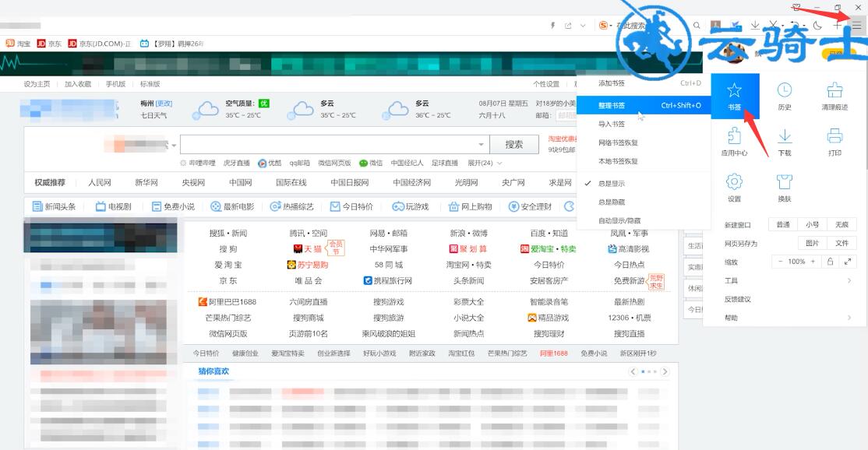Click the lightning speed-mode icon in address bar
The image size is (868, 450).
552,26
